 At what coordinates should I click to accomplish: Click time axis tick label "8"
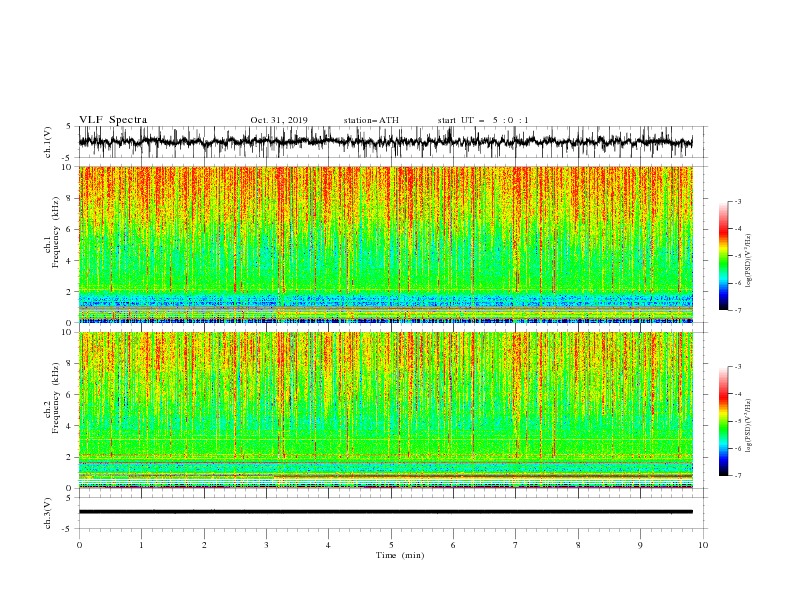(x=578, y=545)
